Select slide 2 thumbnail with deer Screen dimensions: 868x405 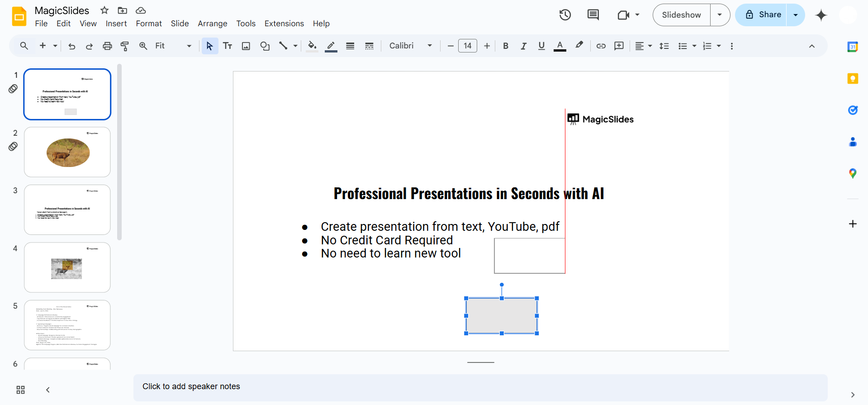click(x=67, y=152)
